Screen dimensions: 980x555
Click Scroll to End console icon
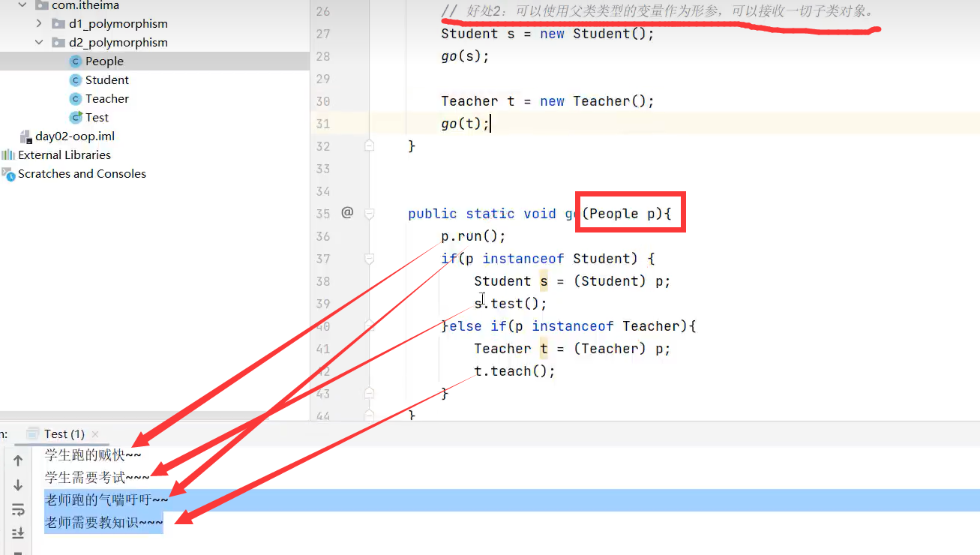click(x=18, y=533)
